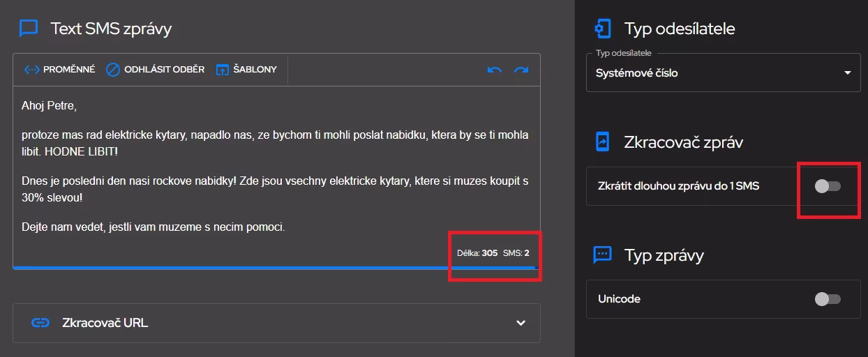
Task: Click the undo arrow icon
Action: click(495, 70)
